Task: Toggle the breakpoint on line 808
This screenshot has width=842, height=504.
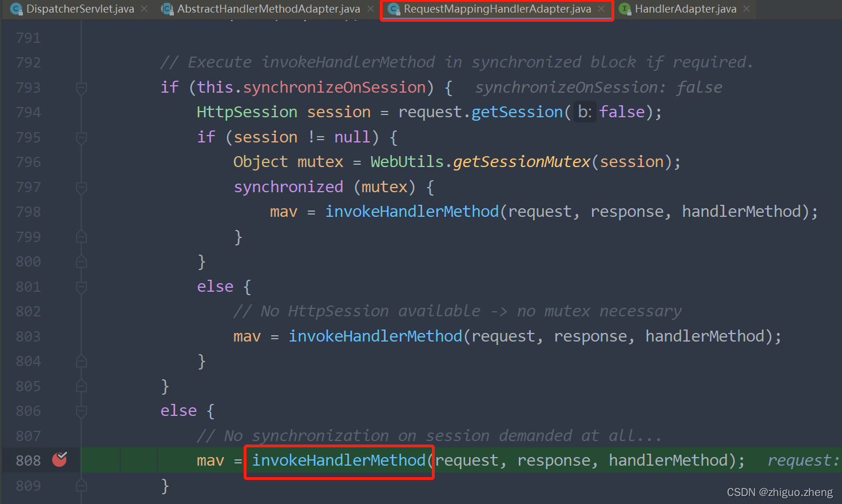Action: point(59,459)
